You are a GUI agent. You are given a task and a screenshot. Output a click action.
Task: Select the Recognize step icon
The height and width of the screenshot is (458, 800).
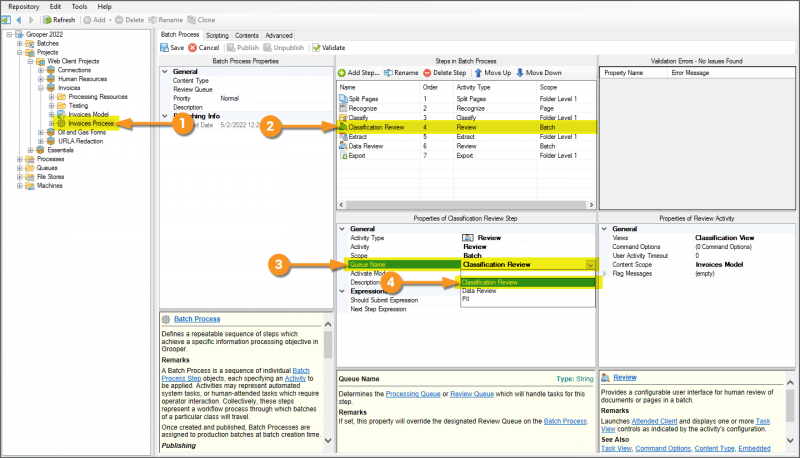(343, 108)
